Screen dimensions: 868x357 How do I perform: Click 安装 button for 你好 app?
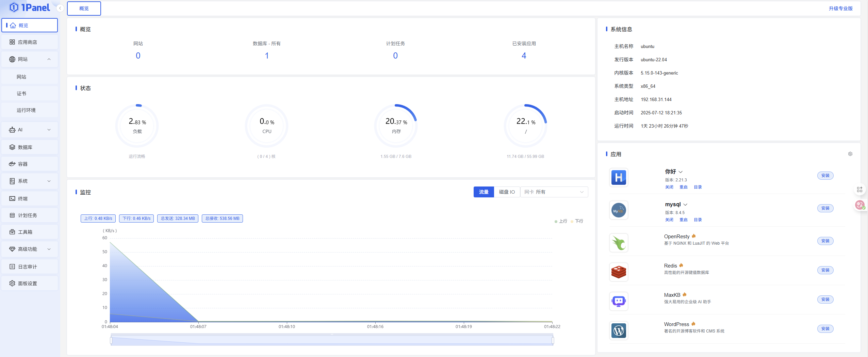825,176
